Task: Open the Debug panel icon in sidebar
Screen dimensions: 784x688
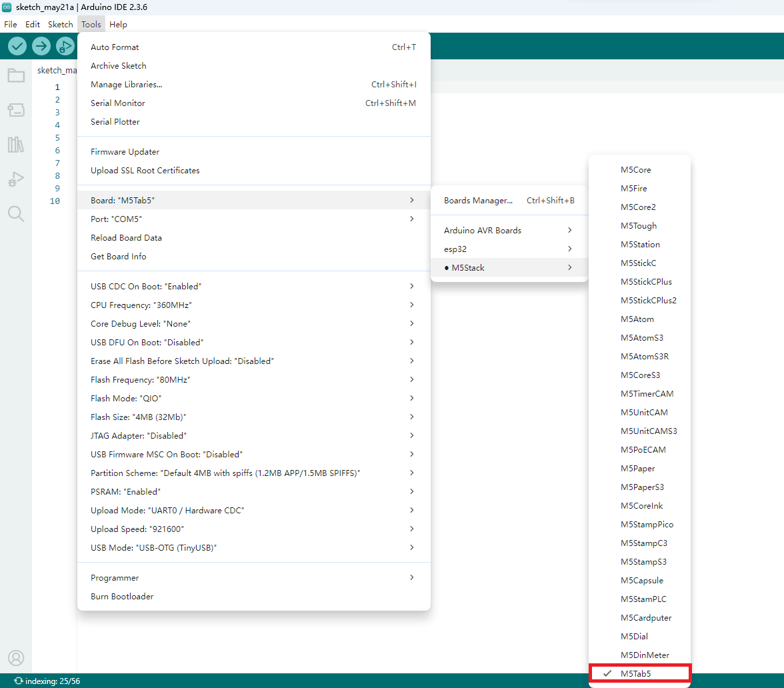Action: pyautogui.click(x=16, y=179)
